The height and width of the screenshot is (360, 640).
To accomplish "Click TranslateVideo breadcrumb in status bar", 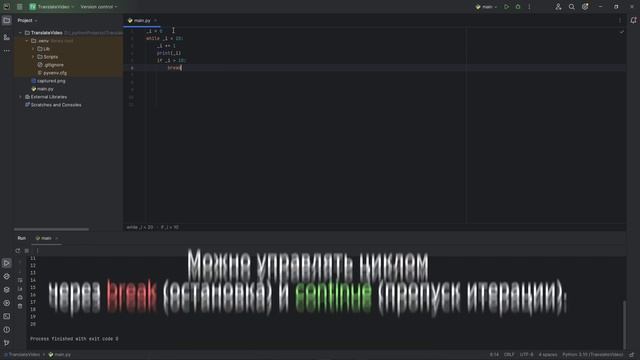I will click(x=22, y=355).
